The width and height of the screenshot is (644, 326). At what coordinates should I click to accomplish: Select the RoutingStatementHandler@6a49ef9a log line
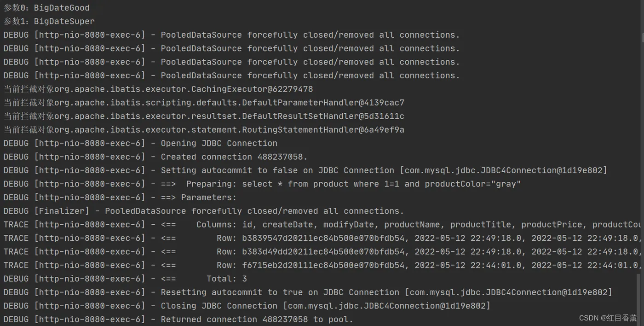204,130
